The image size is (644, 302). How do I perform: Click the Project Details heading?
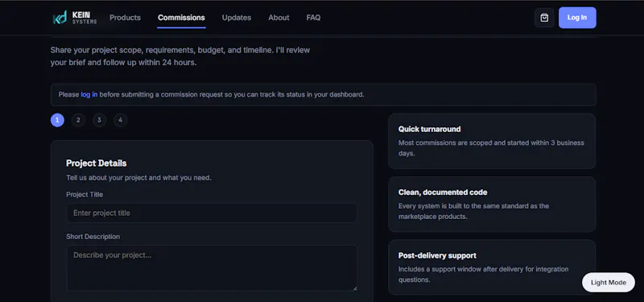pyautogui.click(x=96, y=163)
